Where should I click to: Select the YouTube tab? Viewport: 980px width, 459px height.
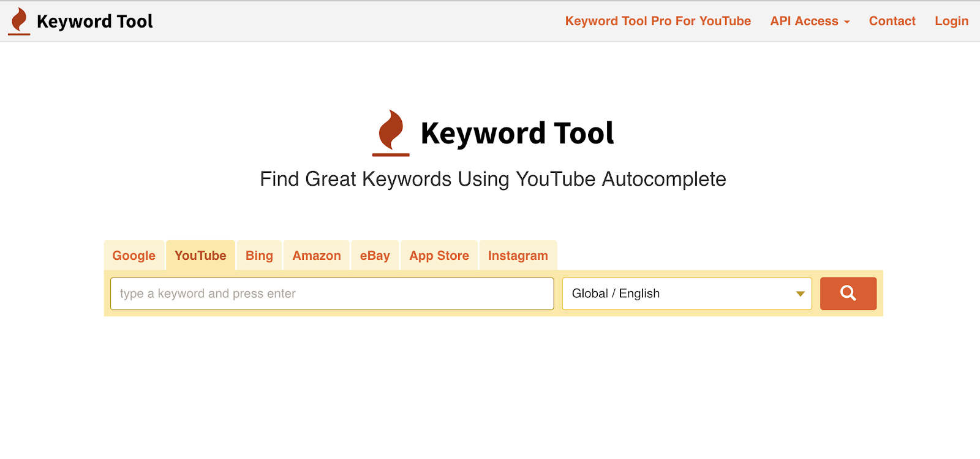click(200, 256)
